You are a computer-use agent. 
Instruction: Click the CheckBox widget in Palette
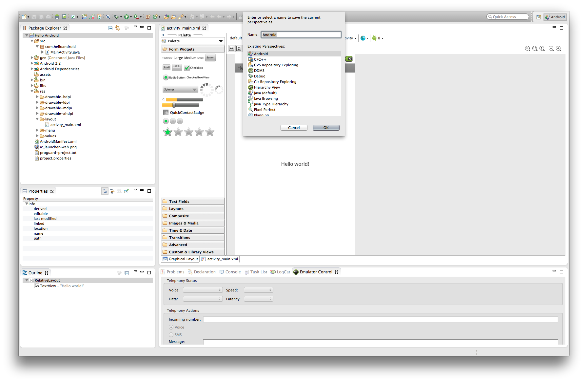tap(193, 68)
